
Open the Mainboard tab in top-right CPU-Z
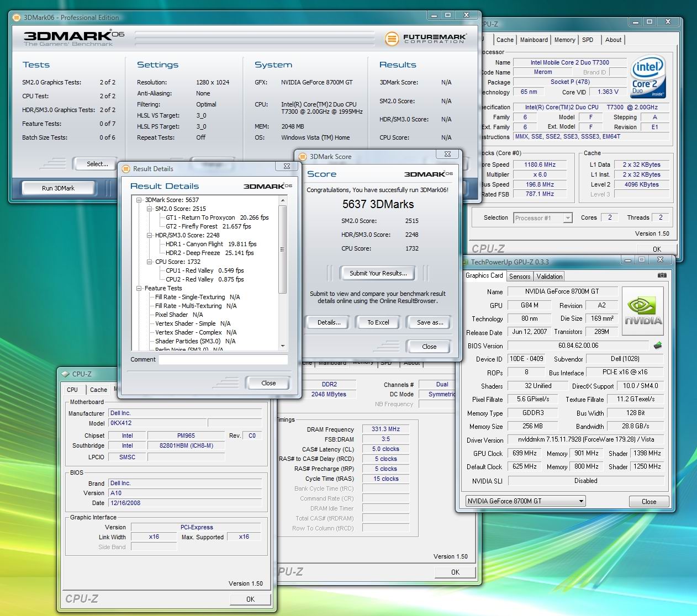[534, 40]
